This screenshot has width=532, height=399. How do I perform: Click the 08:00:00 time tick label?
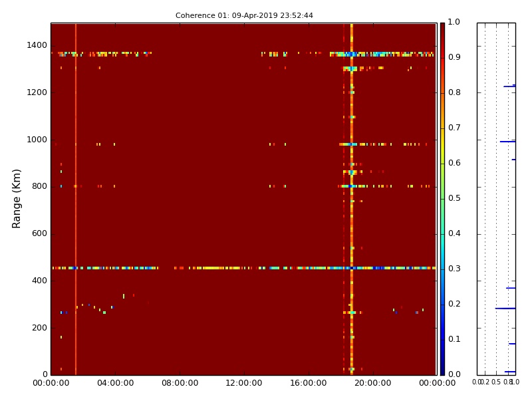(180, 383)
